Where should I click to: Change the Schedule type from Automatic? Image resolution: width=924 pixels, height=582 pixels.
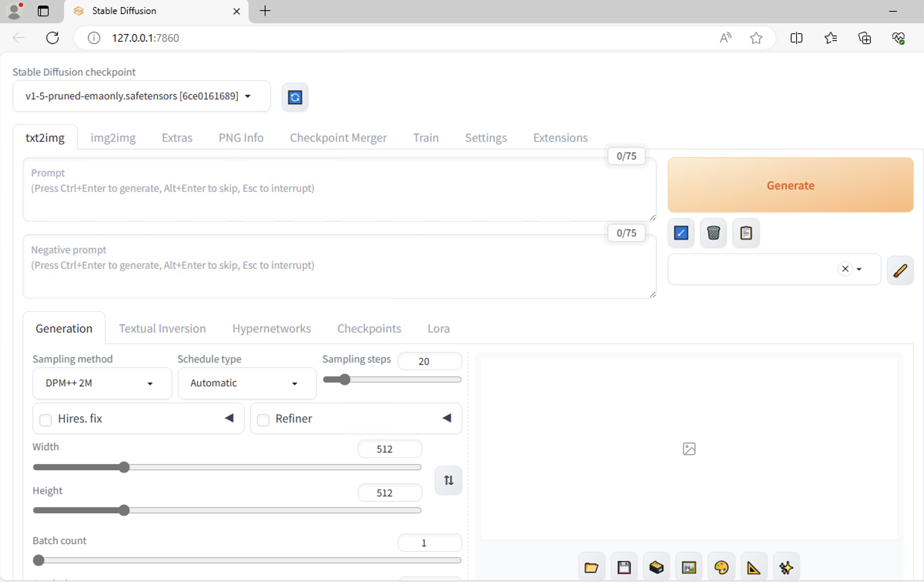tap(247, 383)
